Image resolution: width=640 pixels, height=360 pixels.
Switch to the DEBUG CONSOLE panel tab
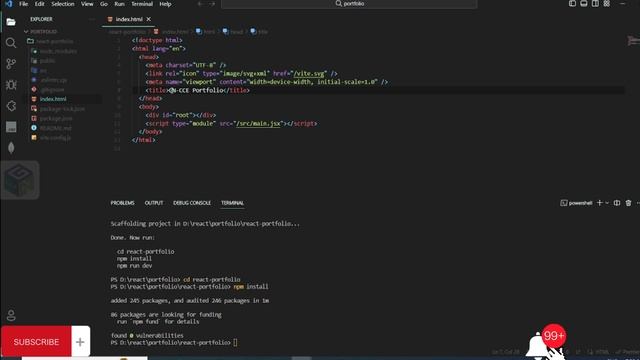click(x=192, y=203)
